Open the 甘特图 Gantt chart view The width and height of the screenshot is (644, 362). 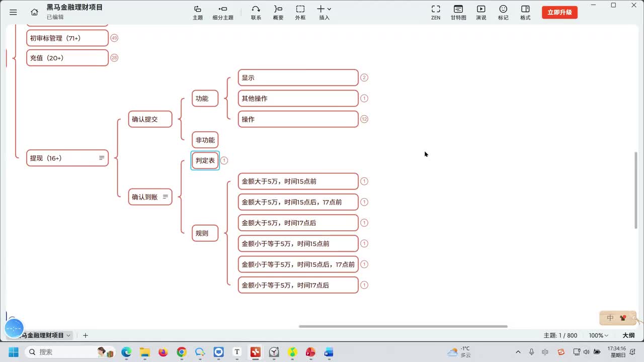(x=458, y=13)
